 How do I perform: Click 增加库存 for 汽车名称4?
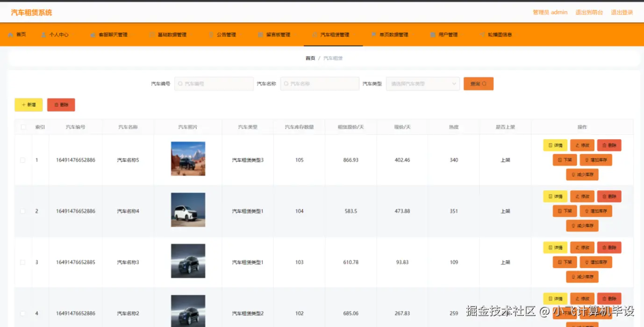596,211
